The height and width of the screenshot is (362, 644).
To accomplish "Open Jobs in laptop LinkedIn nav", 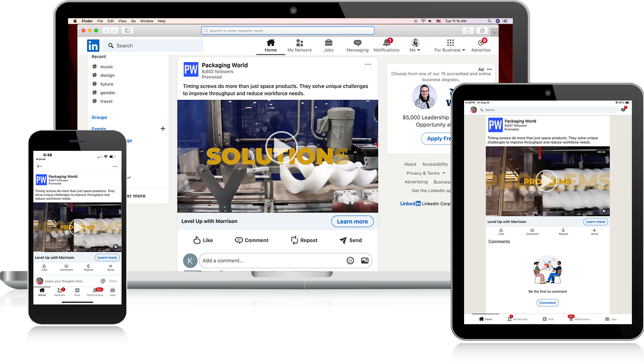I will click(328, 45).
